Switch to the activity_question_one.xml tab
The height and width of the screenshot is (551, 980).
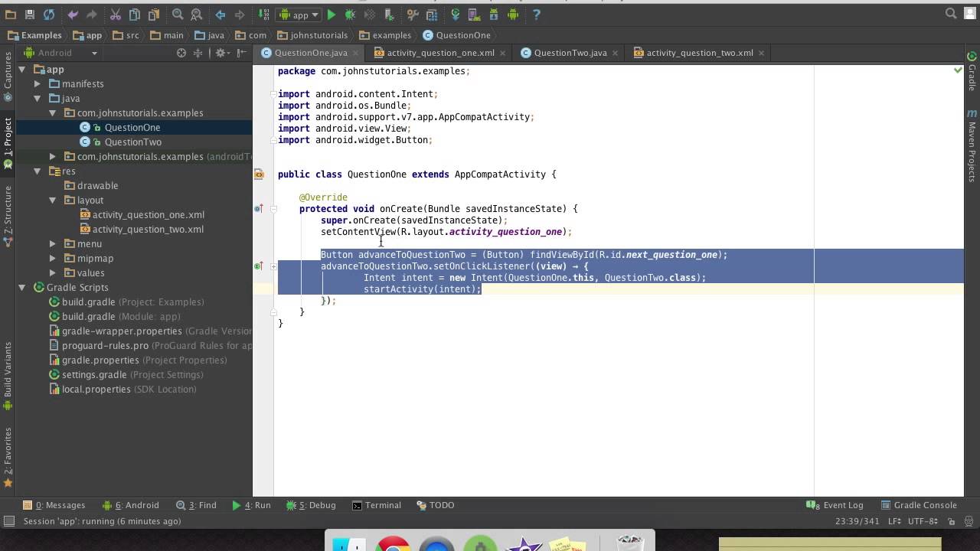pyautogui.click(x=440, y=53)
